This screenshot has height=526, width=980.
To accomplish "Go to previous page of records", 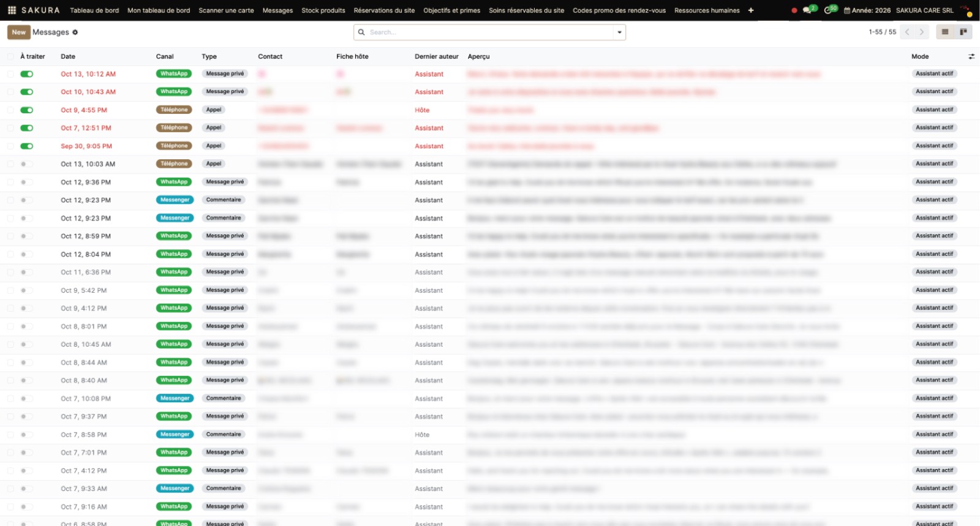I will (907, 32).
